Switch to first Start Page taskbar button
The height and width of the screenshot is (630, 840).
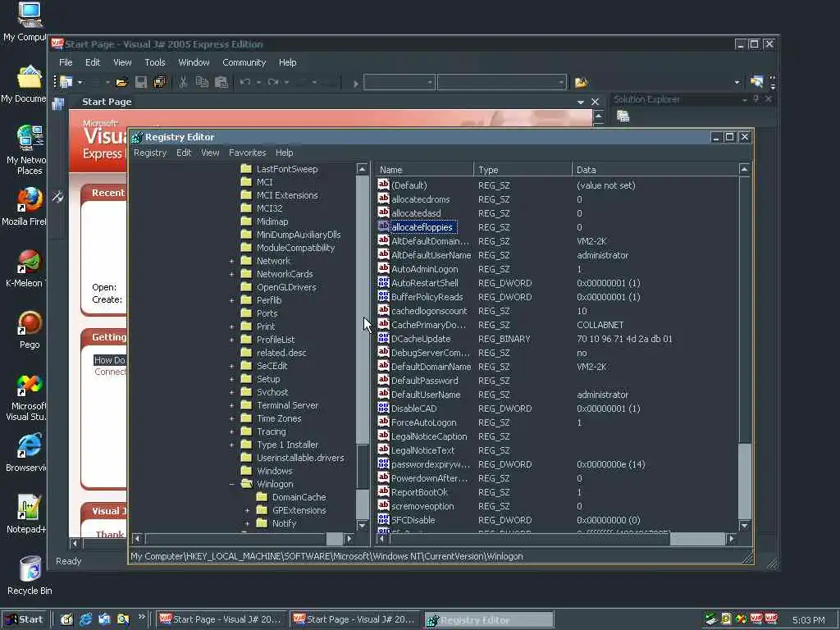coord(221,620)
